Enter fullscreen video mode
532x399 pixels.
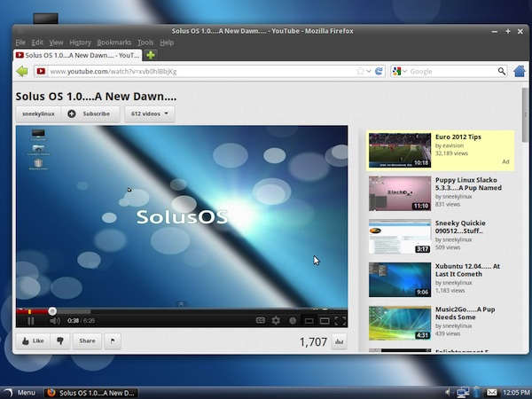coord(340,321)
